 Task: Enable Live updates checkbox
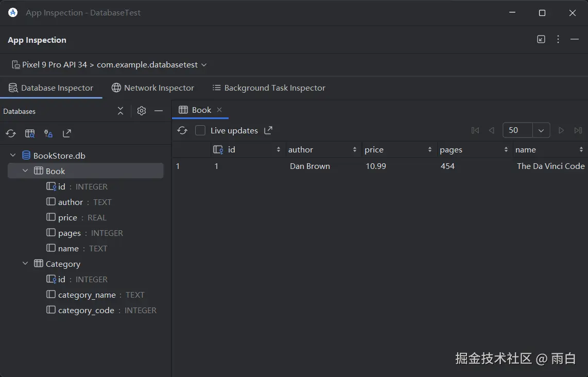click(200, 130)
